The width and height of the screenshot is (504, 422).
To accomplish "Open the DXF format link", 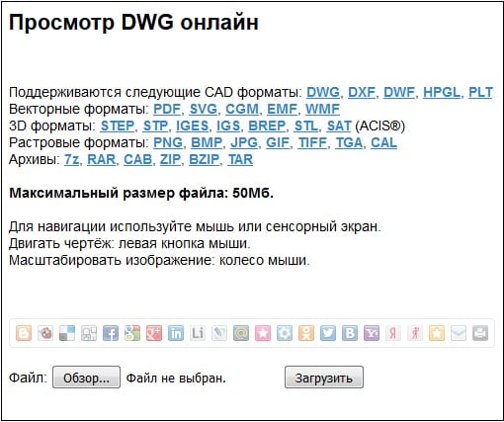I will click(x=362, y=92).
